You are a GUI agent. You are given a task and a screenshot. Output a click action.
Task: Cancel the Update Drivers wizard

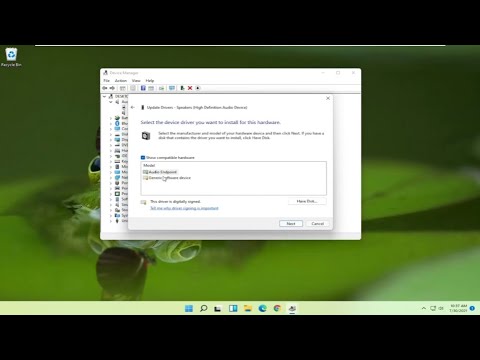click(317, 224)
